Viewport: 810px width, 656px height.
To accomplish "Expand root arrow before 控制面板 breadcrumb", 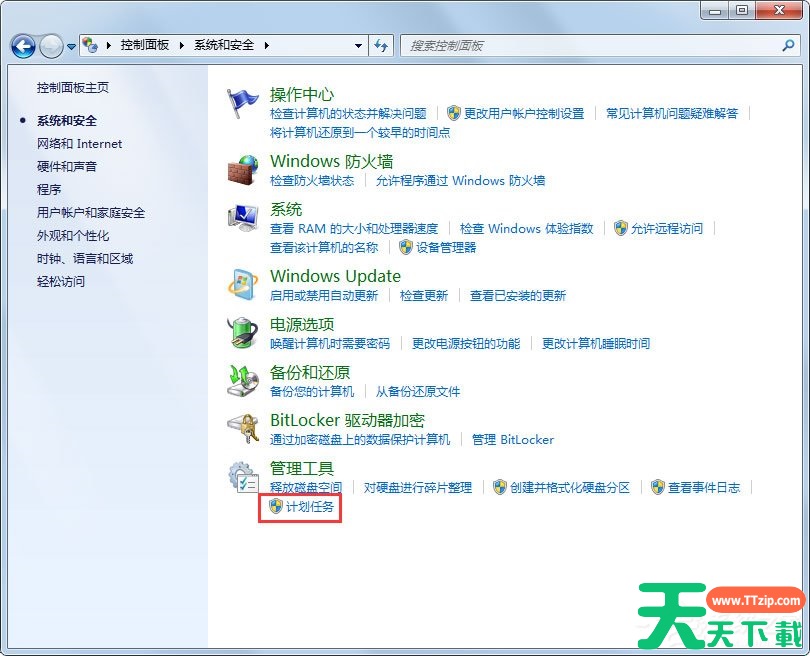I will pyautogui.click(x=108, y=45).
